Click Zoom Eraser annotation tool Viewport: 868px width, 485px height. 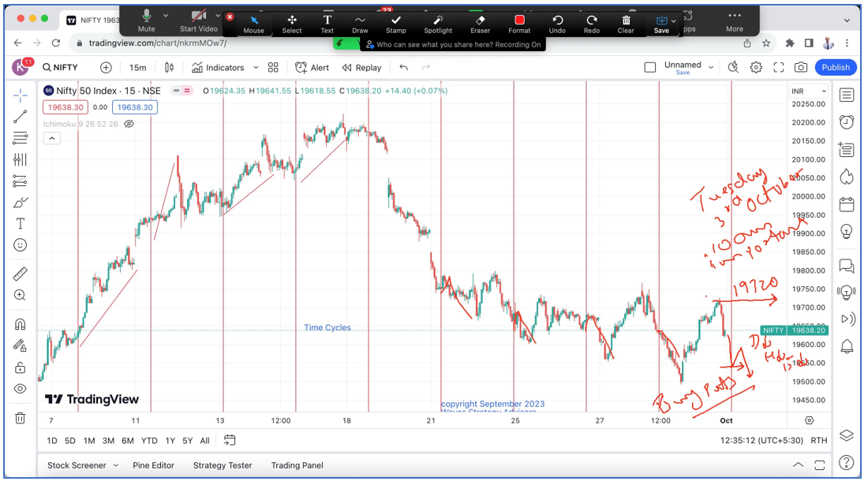[480, 24]
